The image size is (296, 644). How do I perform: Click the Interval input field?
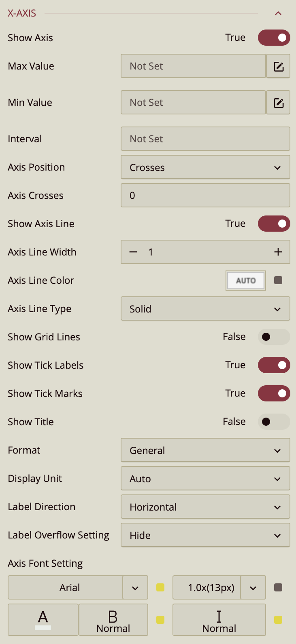205,139
